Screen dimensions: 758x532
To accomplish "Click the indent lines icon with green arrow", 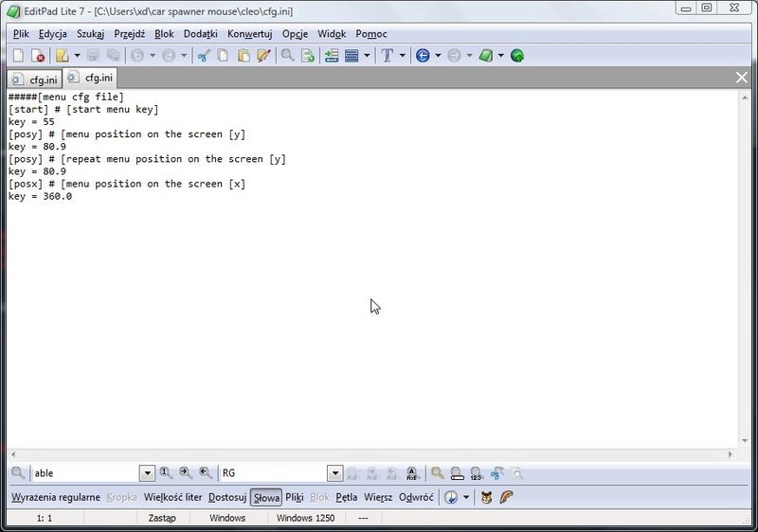I will [331, 56].
